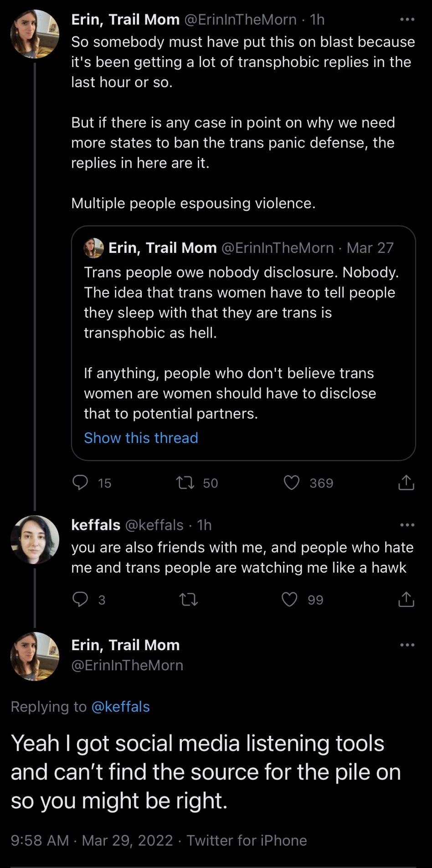The image size is (432, 868).
Task: Reply to Erin's first tweet with 15 comments
Action: 81,483
